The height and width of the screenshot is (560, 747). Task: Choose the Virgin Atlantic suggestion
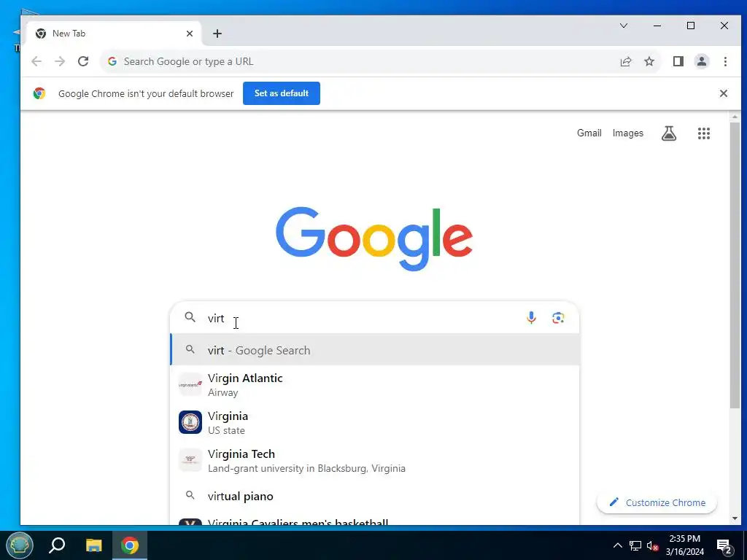pos(375,384)
